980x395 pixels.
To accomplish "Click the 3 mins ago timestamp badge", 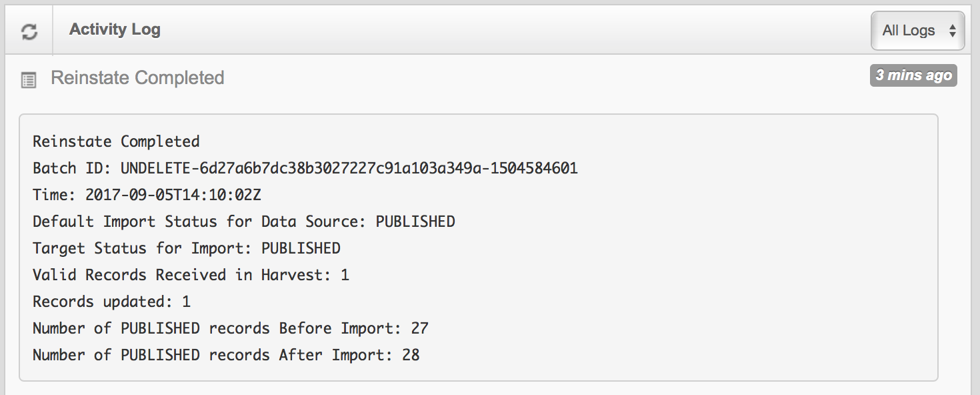I will (x=913, y=75).
